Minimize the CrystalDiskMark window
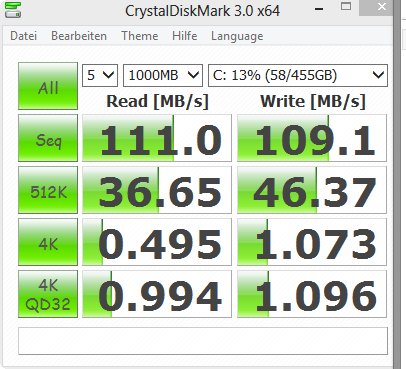This screenshot has height=369, width=406. 319,9
